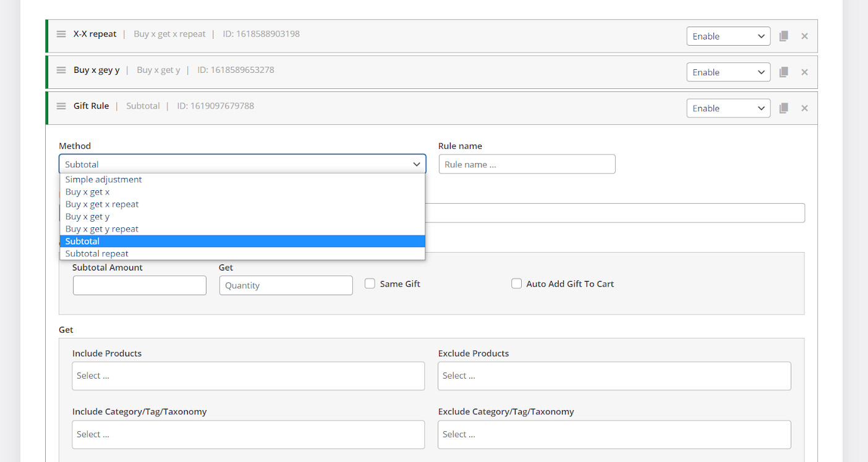This screenshot has width=868, height=462.
Task: Open the Include Products select box
Action: click(248, 376)
